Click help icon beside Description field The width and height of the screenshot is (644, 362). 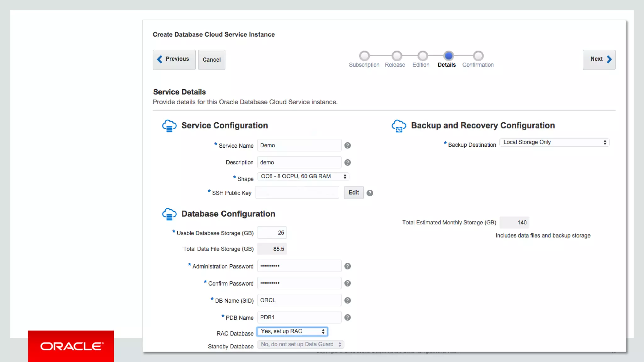[x=347, y=162]
